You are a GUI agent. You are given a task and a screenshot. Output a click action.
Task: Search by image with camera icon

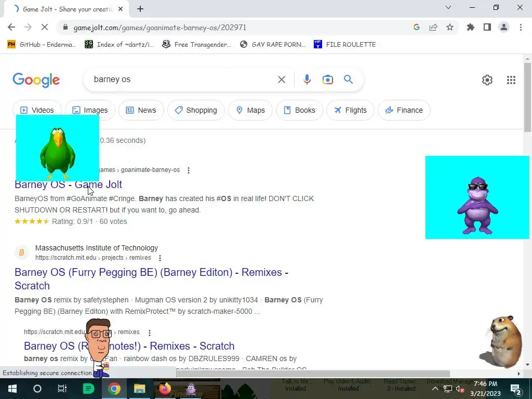(328, 79)
